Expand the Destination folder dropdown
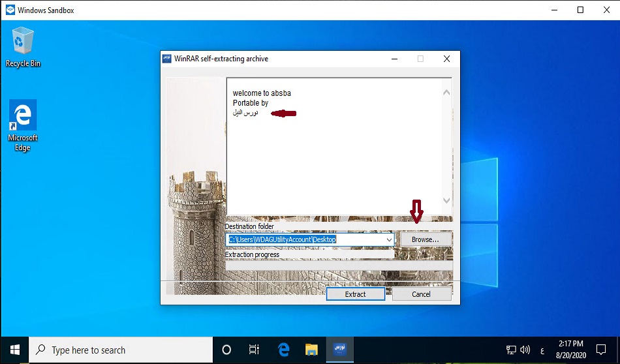The image size is (620, 364). point(390,240)
